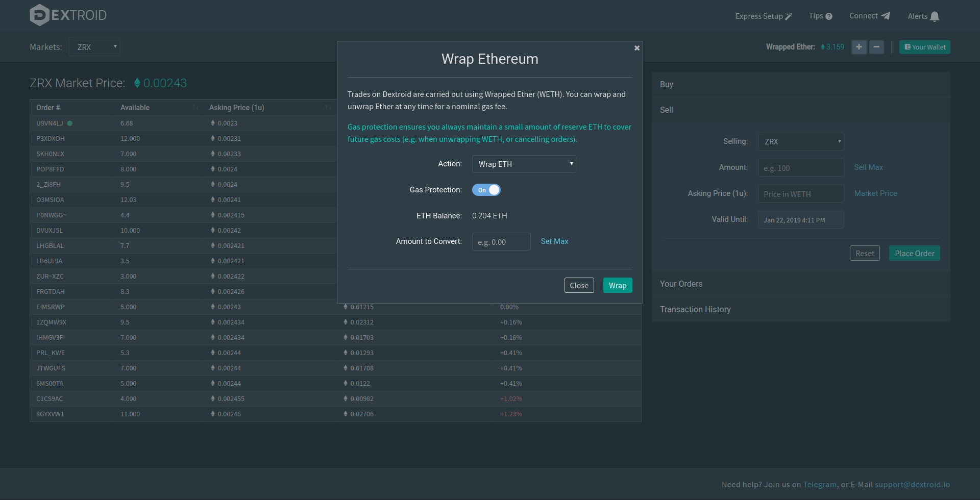Expand Your Orders section
This screenshot has width=980, height=500.
[x=801, y=284]
